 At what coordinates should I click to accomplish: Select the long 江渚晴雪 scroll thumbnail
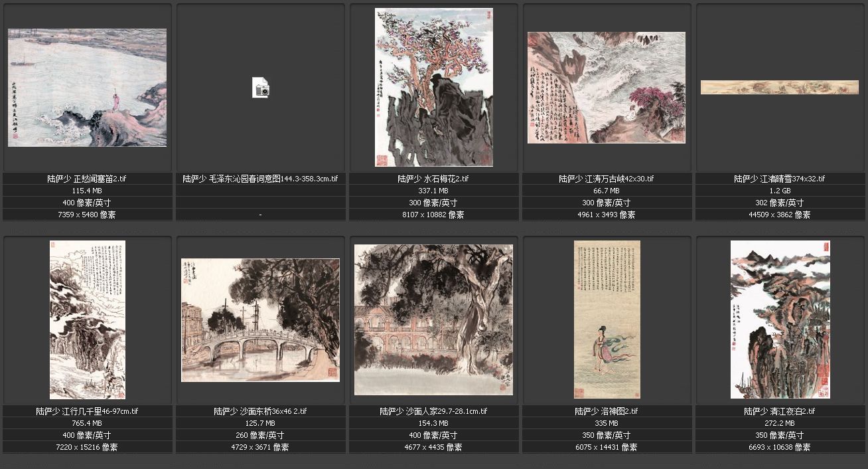(x=780, y=87)
